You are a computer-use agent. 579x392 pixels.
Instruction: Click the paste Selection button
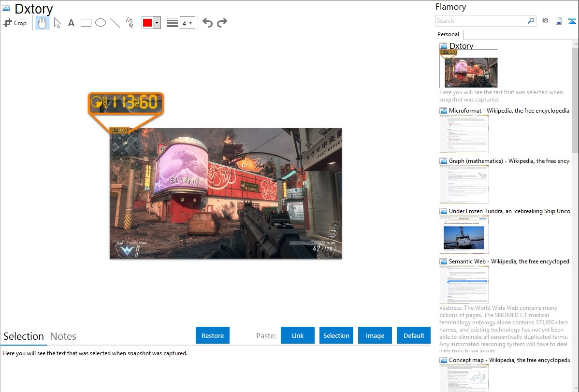click(x=336, y=335)
